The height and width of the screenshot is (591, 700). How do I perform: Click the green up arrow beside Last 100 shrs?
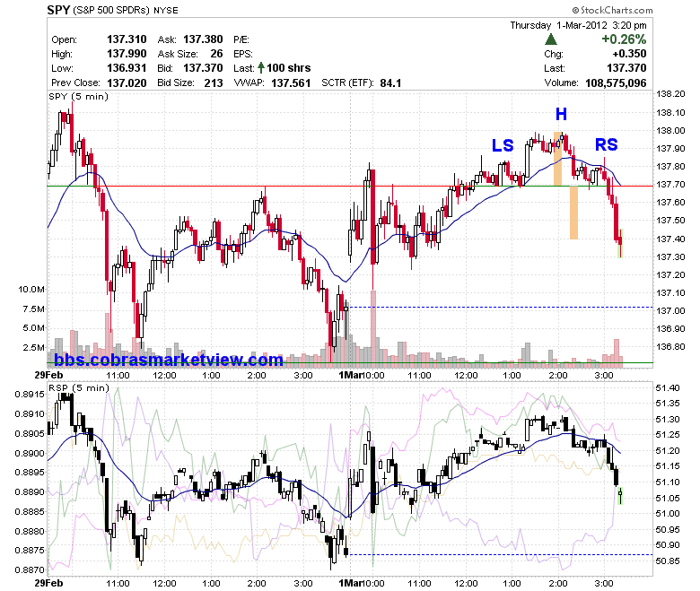[x=261, y=68]
